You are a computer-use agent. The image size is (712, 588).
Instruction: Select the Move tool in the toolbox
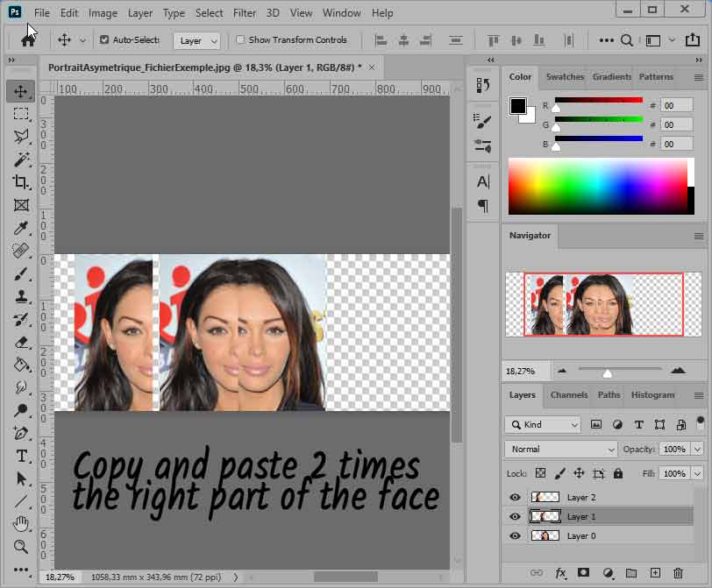pos(21,91)
